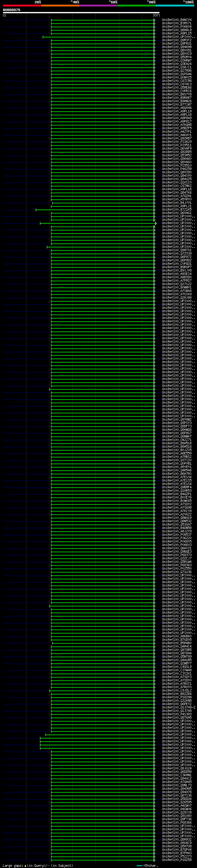Select hit label UniRef100_Q3HRW7
The image size is (197, 868).
click(x=177, y=61)
